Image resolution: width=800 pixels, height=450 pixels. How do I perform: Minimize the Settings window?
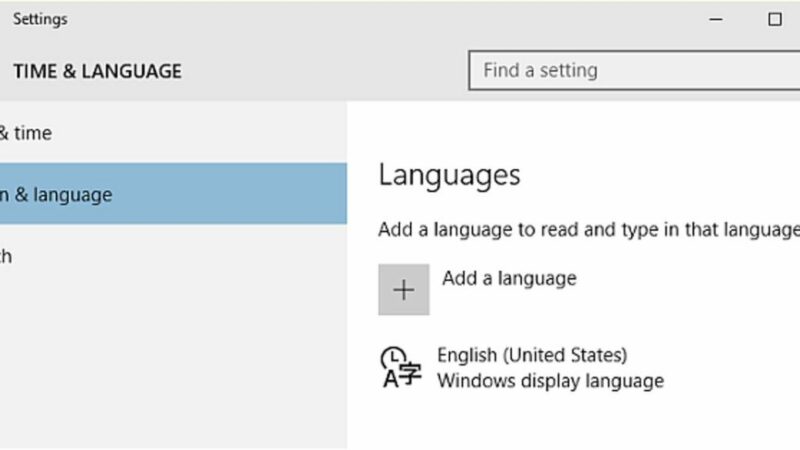pyautogui.click(x=718, y=19)
